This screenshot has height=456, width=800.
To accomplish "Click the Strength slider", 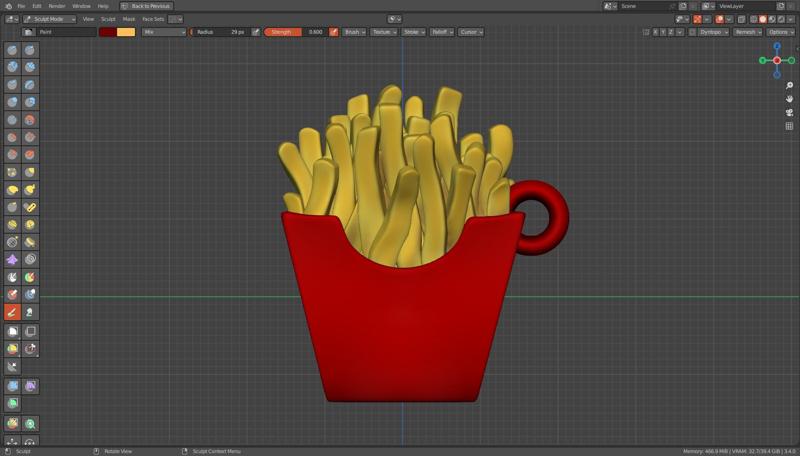I will pyautogui.click(x=295, y=32).
